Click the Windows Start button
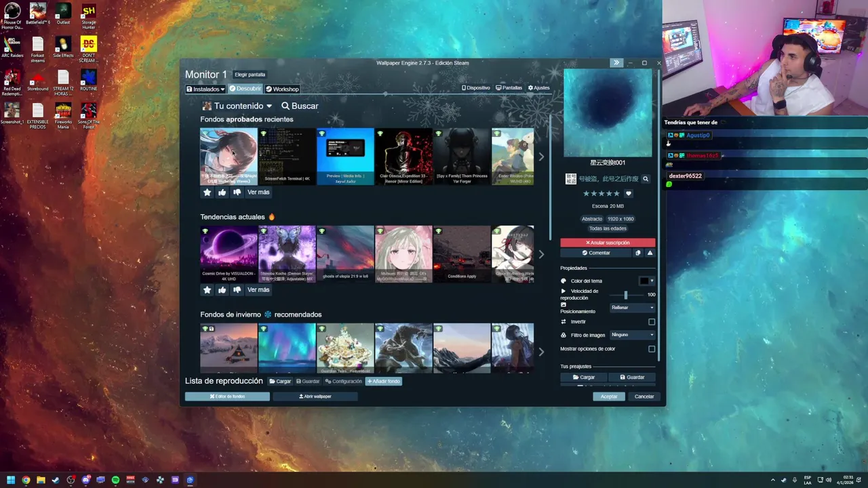Viewport: 868px width, 488px height. (11, 480)
